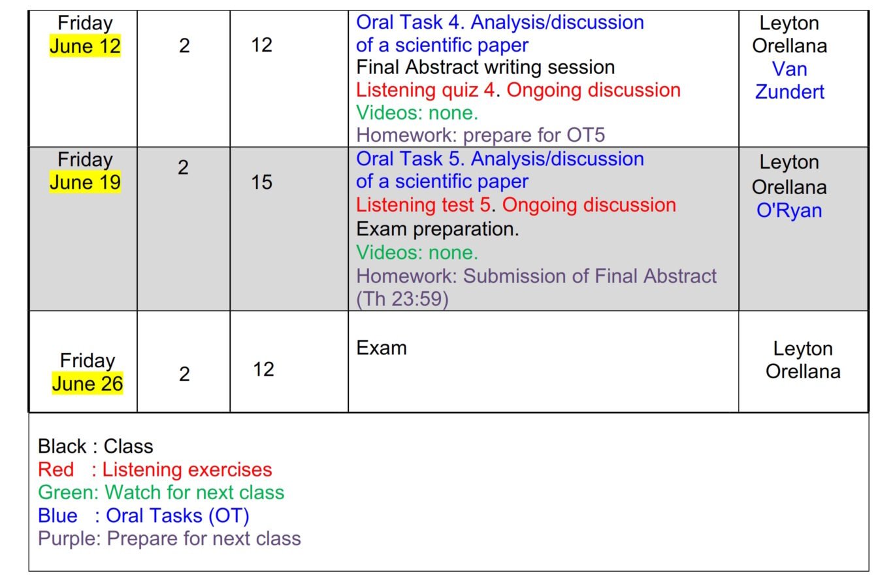Click the number 15 in the June 19 row
The height and width of the screenshot is (588, 895).
coord(262,182)
